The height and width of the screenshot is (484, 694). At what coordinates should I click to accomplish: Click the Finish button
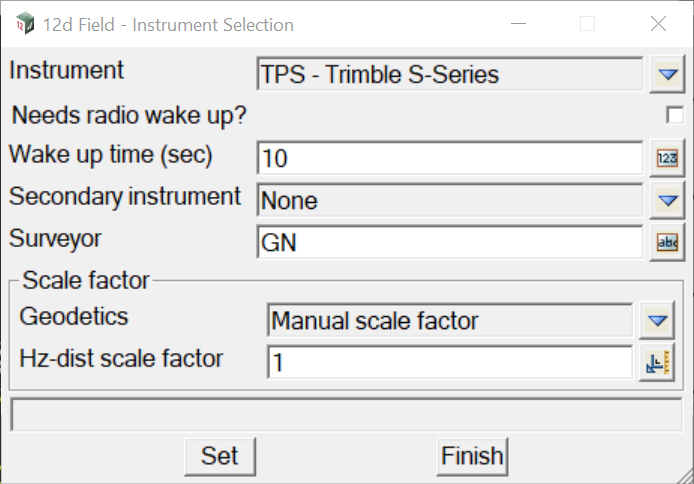click(472, 456)
